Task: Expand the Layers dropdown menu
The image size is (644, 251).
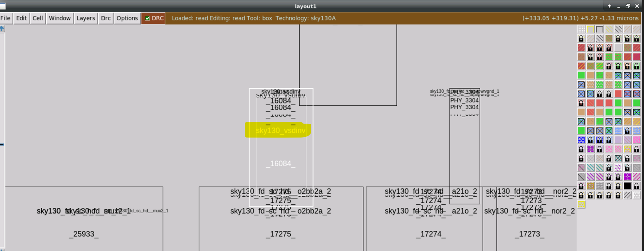Action: coord(86,18)
